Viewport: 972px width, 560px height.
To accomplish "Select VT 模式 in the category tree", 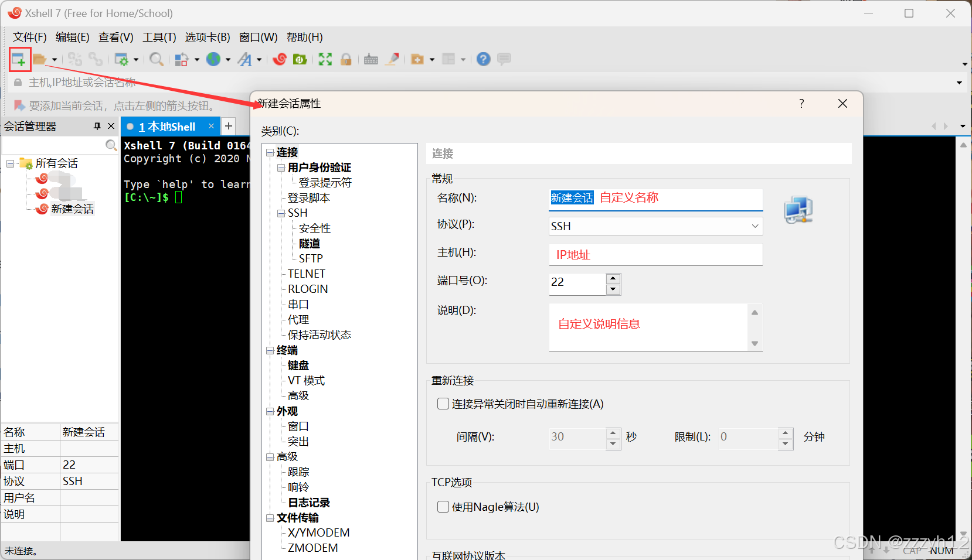I will (x=306, y=381).
